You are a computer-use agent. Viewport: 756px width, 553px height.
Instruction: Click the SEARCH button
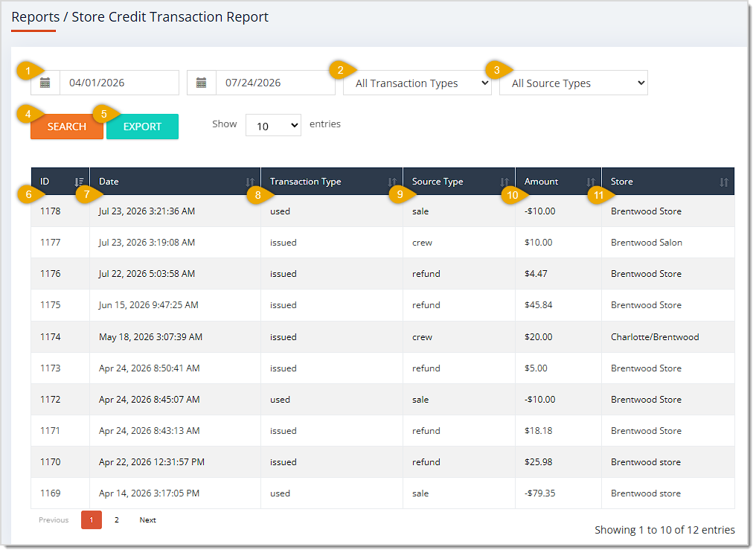[x=67, y=127]
